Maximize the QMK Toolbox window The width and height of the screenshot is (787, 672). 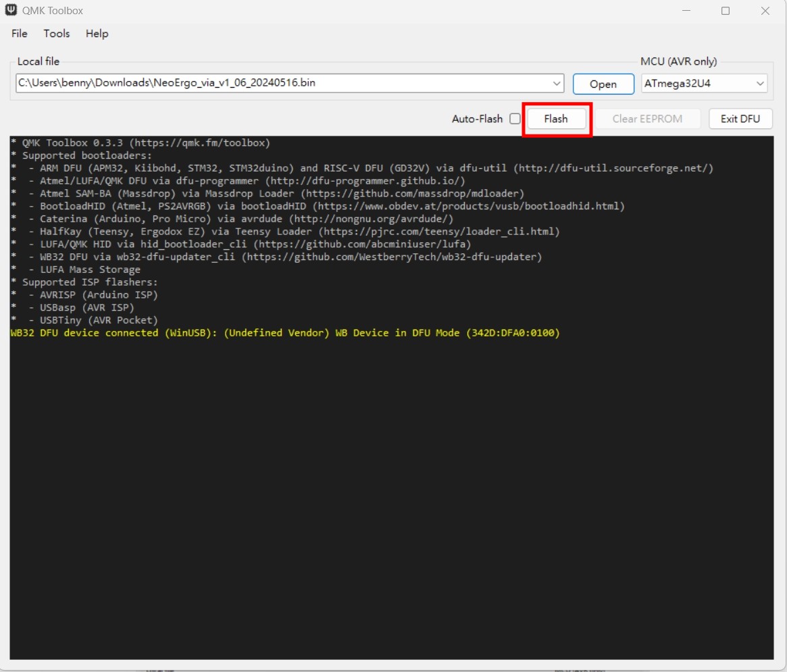[x=726, y=11]
